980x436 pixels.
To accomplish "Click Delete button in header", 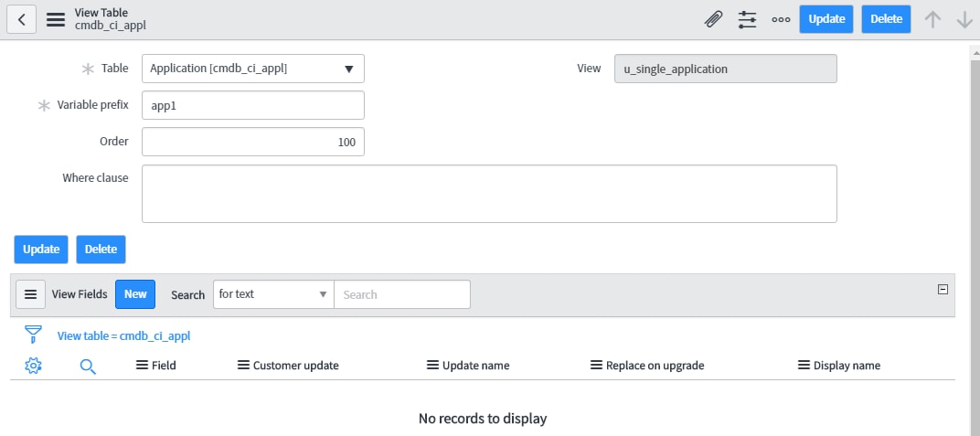I will pyautogui.click(x=886, y=19).
